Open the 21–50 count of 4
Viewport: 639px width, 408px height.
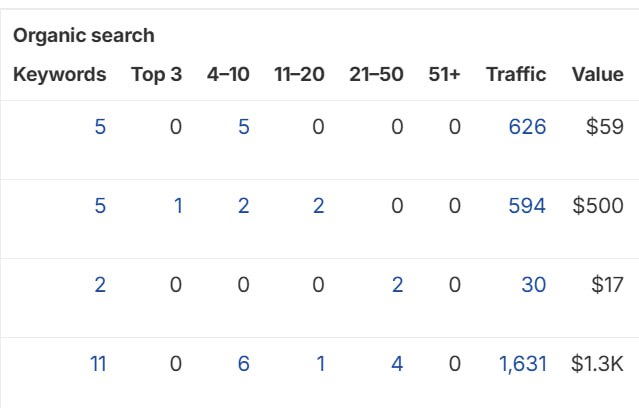[x=397, y=364]
